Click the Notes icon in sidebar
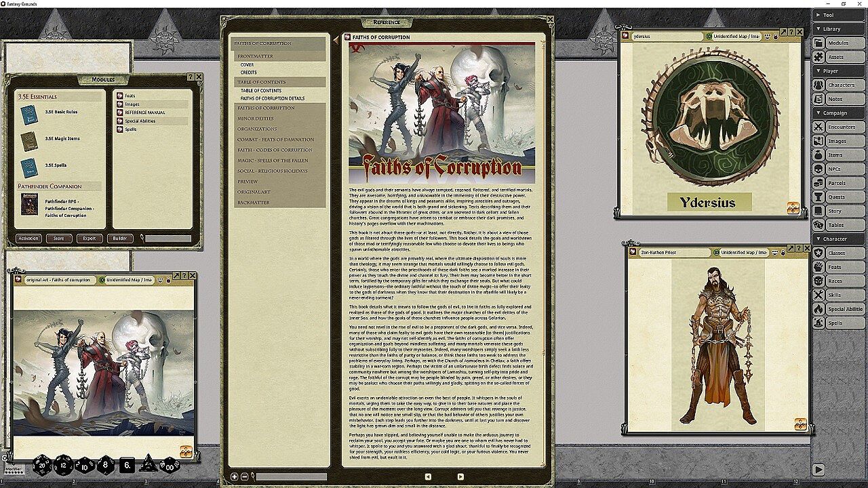868x488 pixels. point(818,99)
